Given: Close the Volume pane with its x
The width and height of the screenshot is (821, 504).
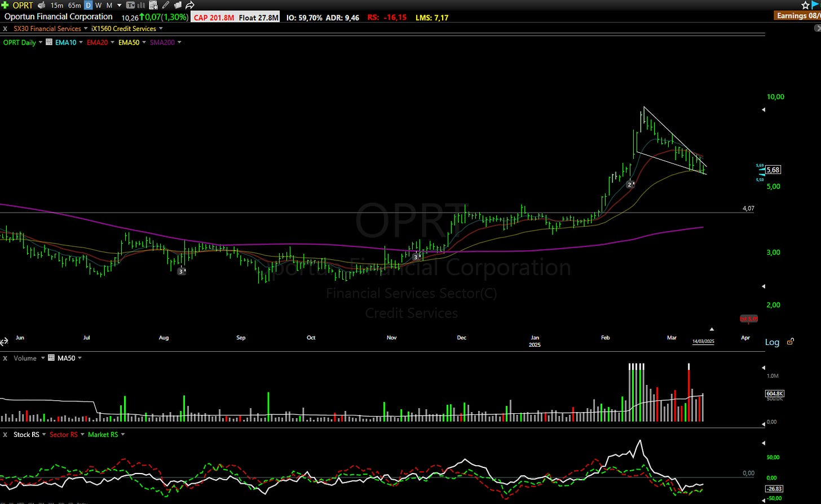Looking at the screenshot, I should point(5,358).
